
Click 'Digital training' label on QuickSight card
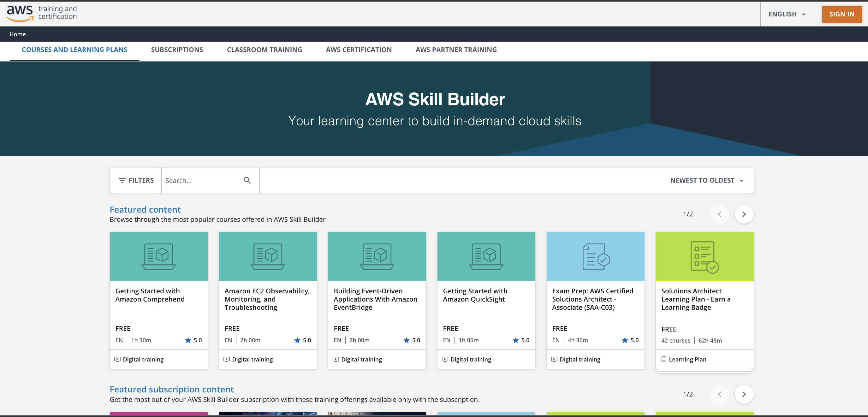pos(471,359)
